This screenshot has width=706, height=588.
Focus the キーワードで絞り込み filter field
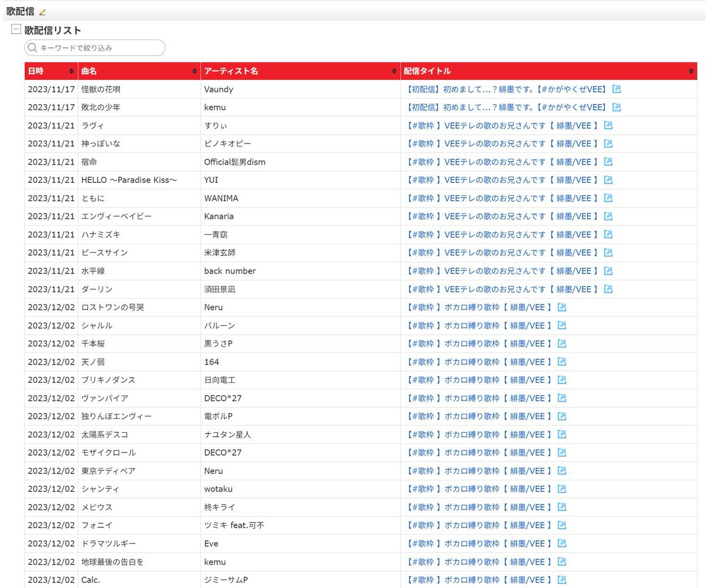(x=95, y=48)
